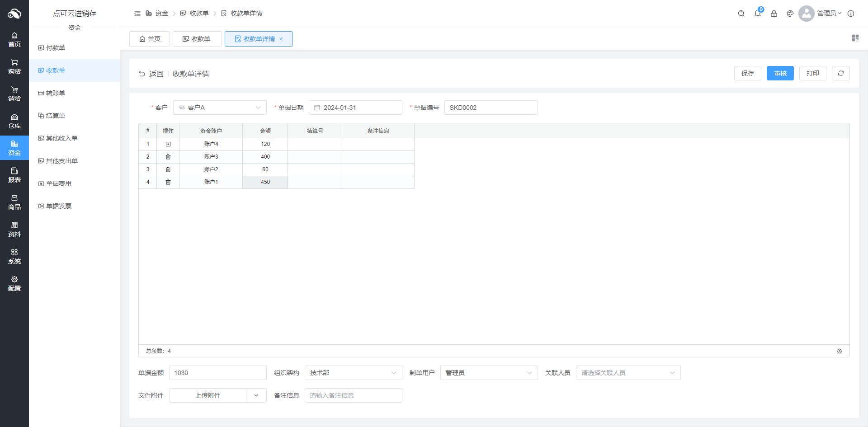Switch to the 收款单 tab

(x=197, y=39)
